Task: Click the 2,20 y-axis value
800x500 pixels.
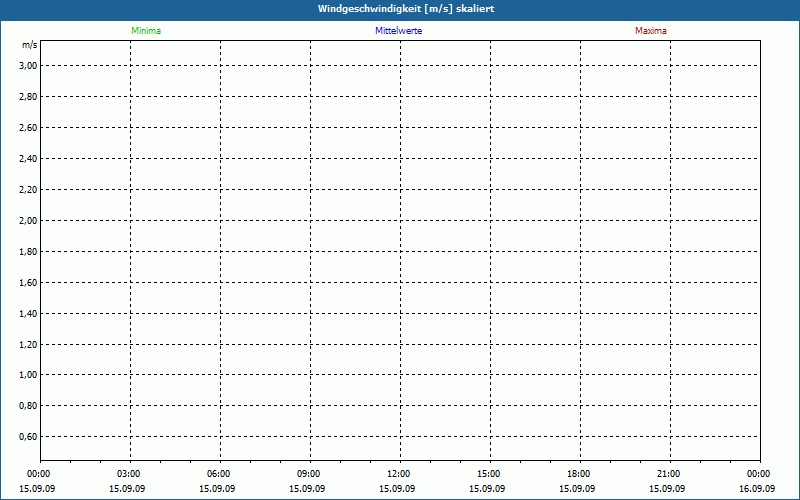Action: (28, 190)
